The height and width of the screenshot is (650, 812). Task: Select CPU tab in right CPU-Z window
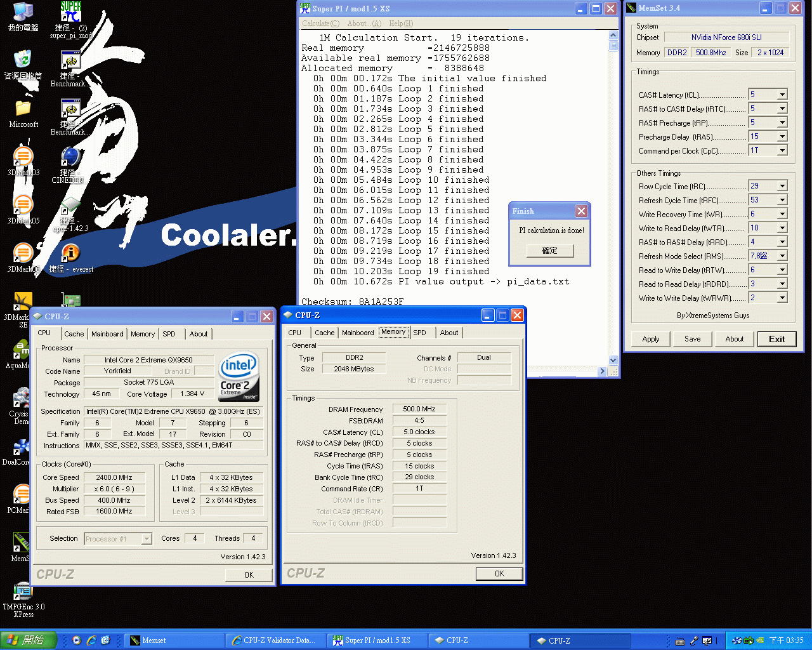295,333
